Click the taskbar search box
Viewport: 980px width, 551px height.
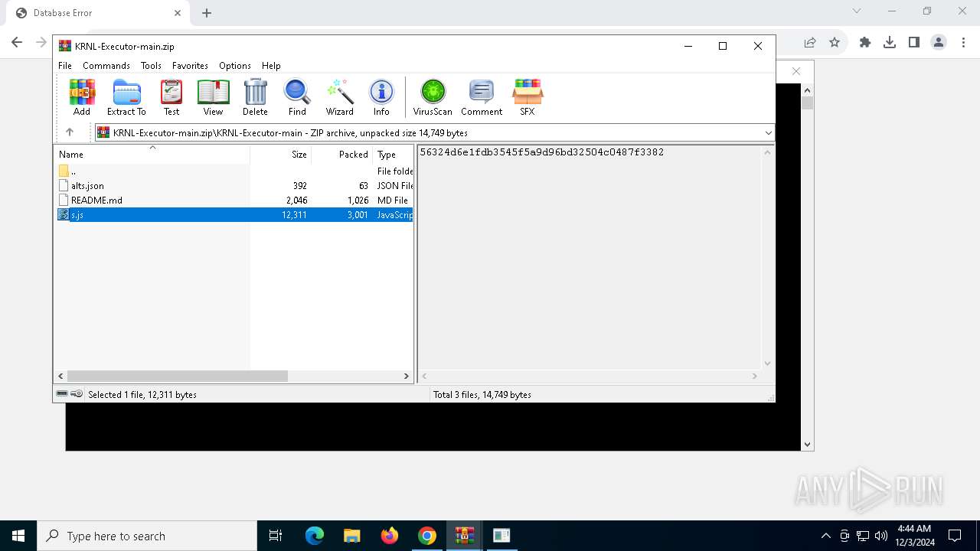coord(147,536)
